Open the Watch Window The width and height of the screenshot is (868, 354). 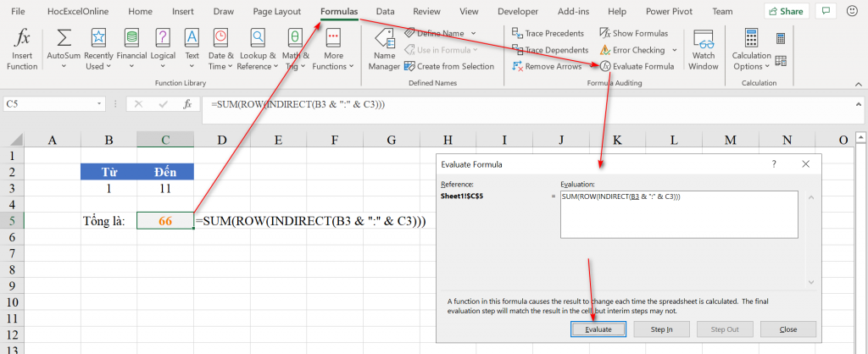tap(704, 50)
